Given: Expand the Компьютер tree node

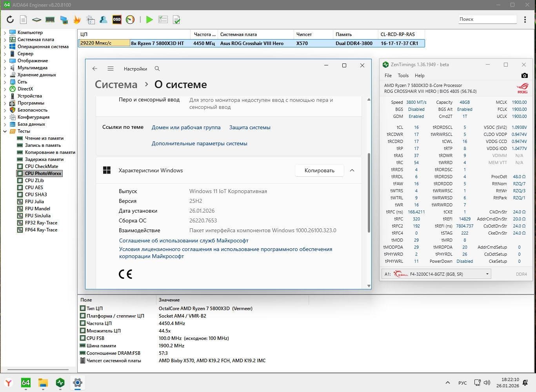Looking at the screenshot, I should [x=5, y=33].
